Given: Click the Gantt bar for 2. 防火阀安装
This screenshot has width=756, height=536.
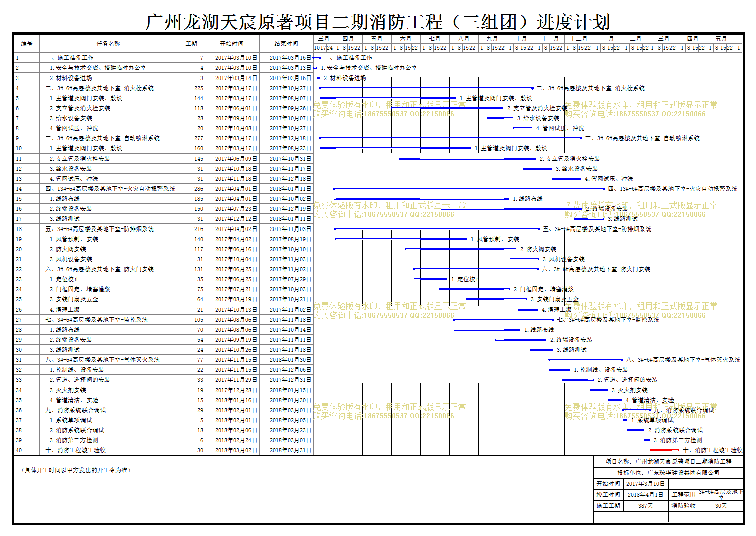Looking at the screenshot, I should [x=461, y=249].
